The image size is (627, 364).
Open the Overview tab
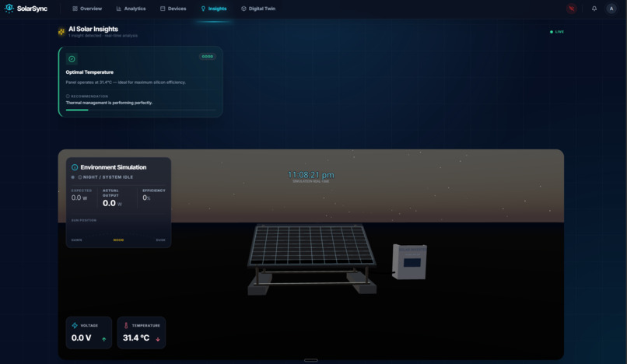coord(87,9)
